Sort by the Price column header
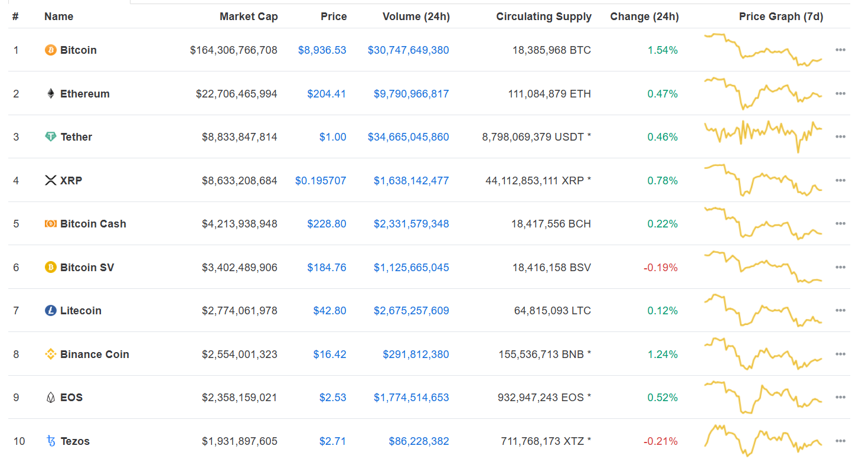 pos(334,17)
